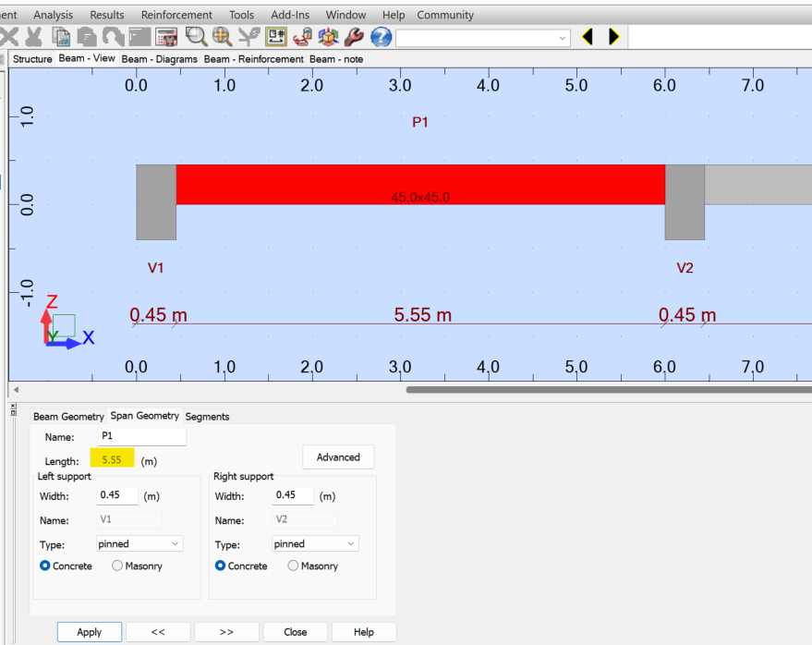Click the delete (X) toolbar icon
The height and width of the screenshot is (645, 812).
click(9, 37)
